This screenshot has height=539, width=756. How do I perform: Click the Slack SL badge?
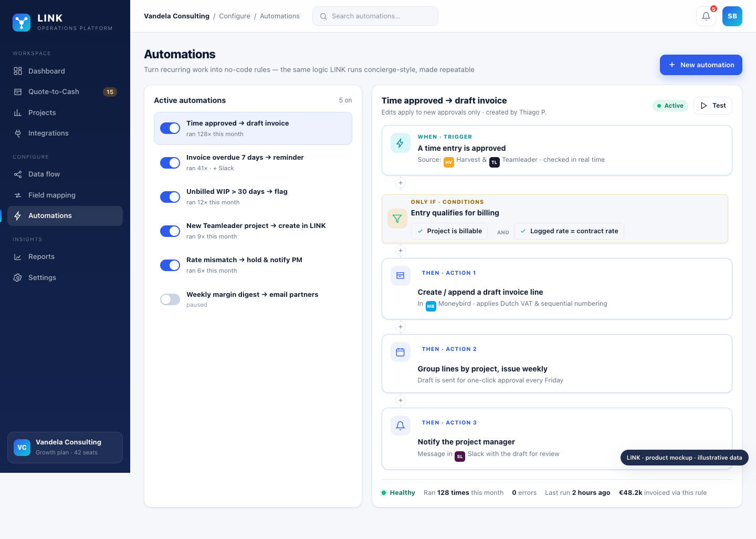(x=460, y=457)
